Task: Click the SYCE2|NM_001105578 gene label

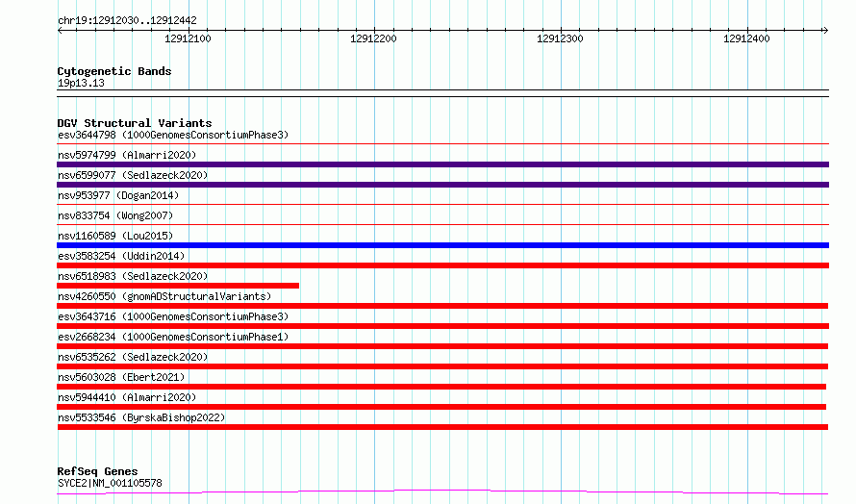Action: point(110,483)
